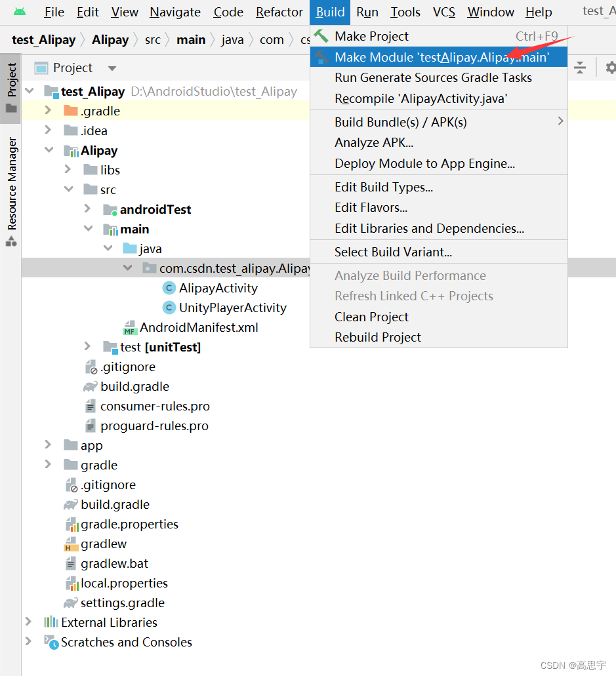
Task: Click the .gradle orange folder icon
Action: (x=71, y=111)
